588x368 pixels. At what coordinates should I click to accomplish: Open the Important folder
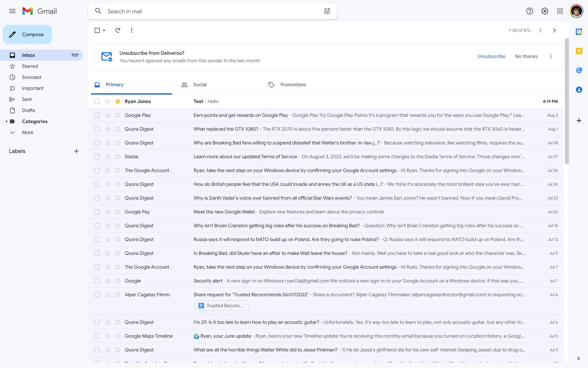[41, 88]
